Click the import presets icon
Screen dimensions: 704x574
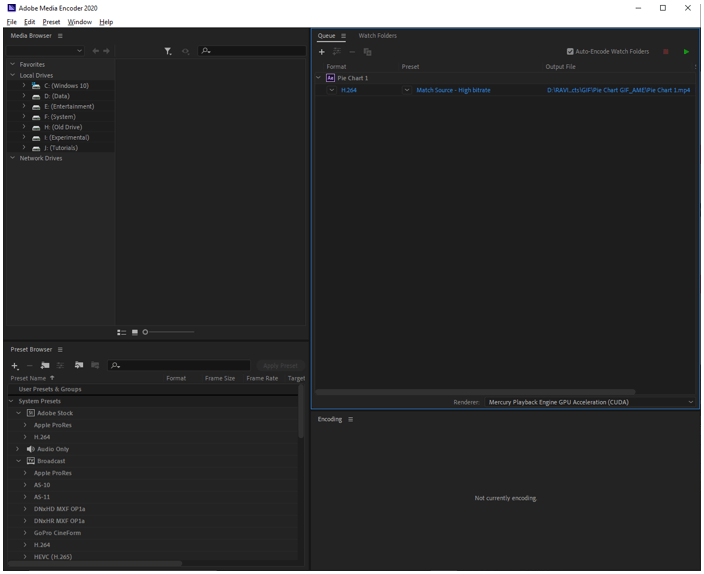pyautogui.click(x=79, y=365)
